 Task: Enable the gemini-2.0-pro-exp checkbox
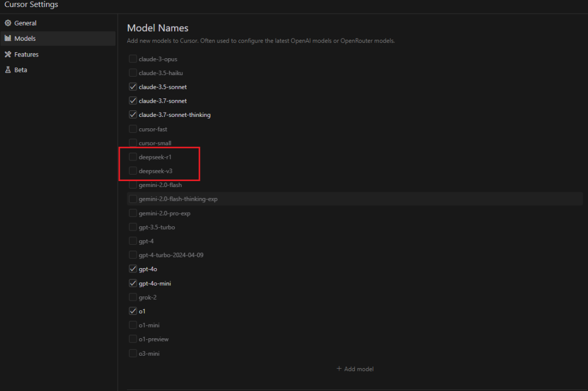(x=133, y=213)
